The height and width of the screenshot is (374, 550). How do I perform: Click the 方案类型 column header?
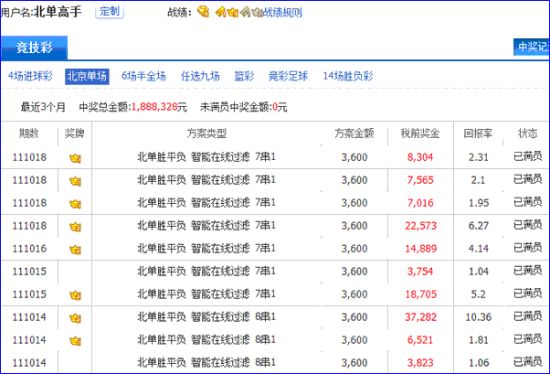click(207, 133)
